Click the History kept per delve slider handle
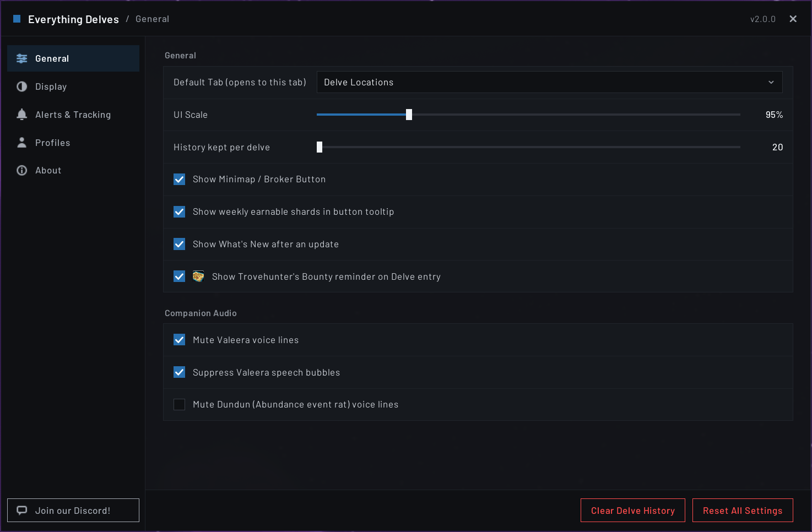Viewport: 812px width, 532px height. tap(320, 147)
